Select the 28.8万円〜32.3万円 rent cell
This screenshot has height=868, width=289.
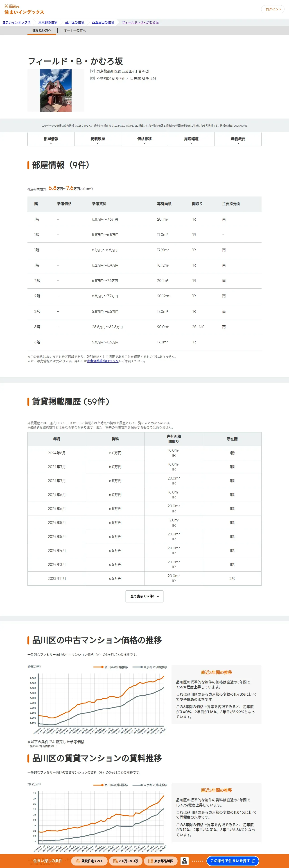pos(107,327)
